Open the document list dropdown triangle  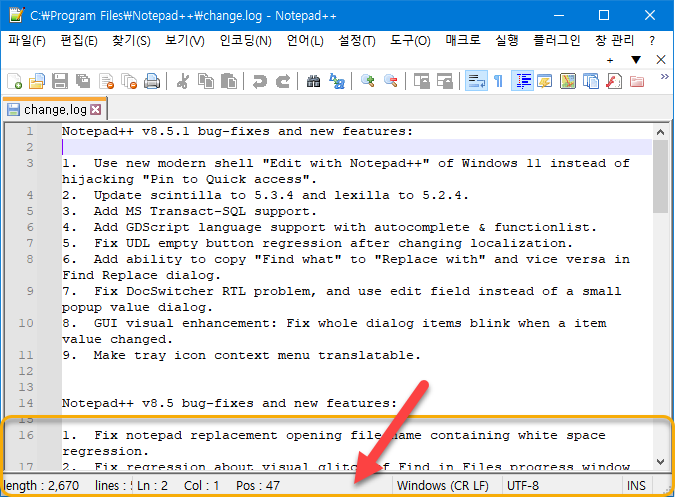(636, 60)
